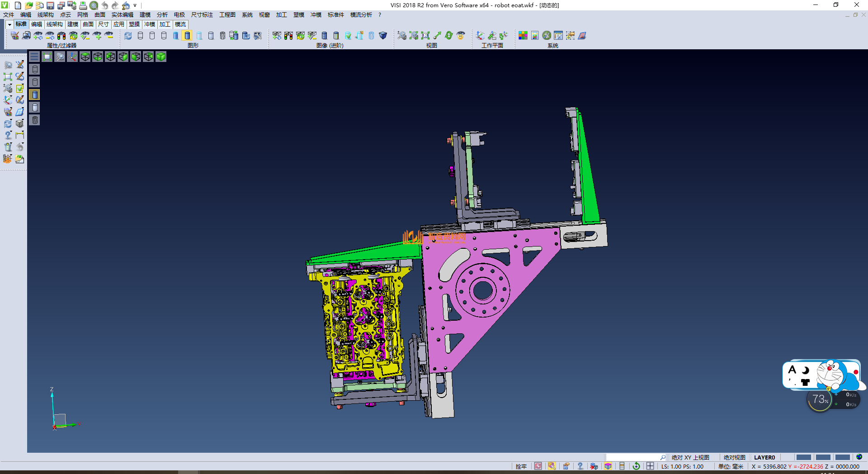
Task: Click the LAYER0 label in status bar
Action: [764, 457]
